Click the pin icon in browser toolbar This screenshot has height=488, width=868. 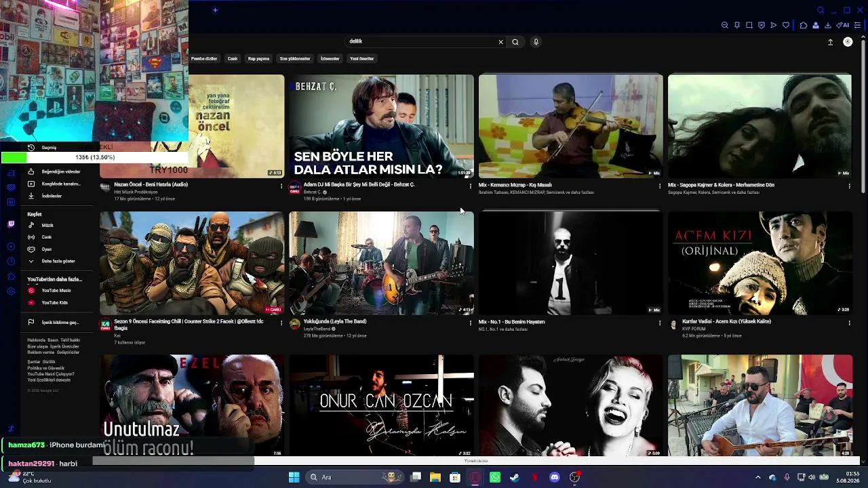click(x=737, y=25)
